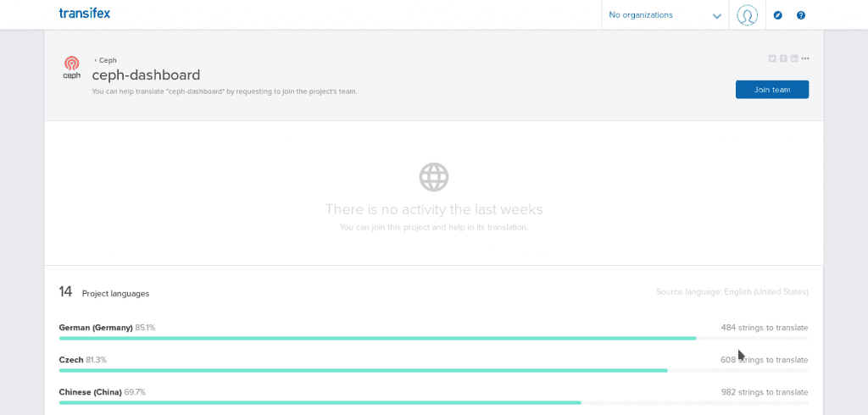
Task: Share project on LinkedIn
Action: (x=794, y=58)
